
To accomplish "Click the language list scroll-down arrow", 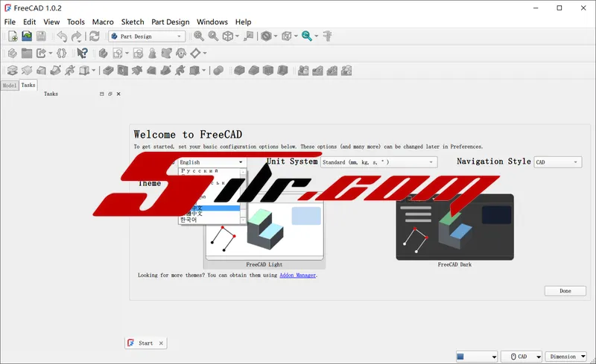I will pyautogui.click(x=244, y=220).
